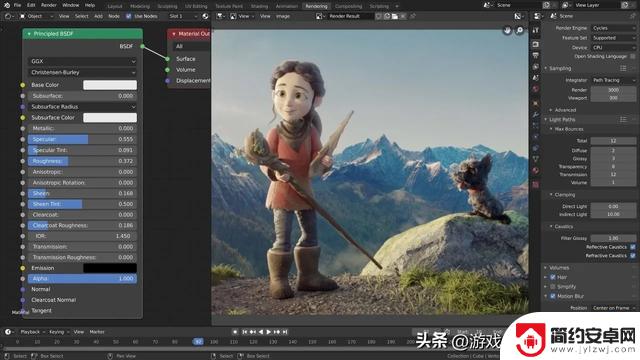Click the Surface input socket on Material Output
The width and height of the screenshot is (640, 360).
pyautogui.click(x=167, y=59)
